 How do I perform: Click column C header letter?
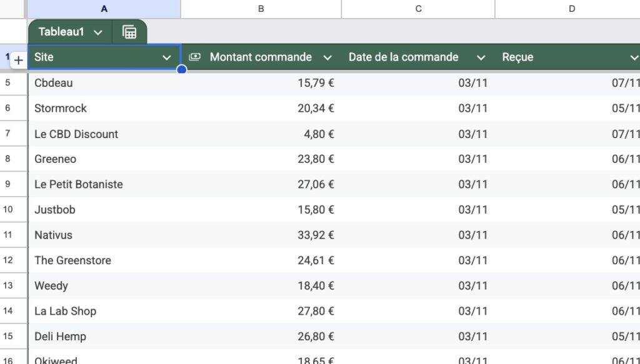point(418,9)
